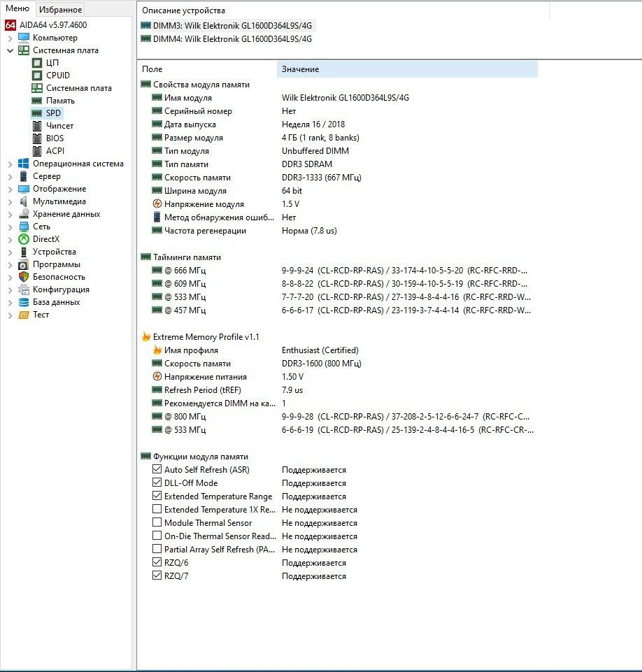Expand the Отображение tree node
This screenshot has width=642, height=672.
pyautogui.click(x=10, y=189)
